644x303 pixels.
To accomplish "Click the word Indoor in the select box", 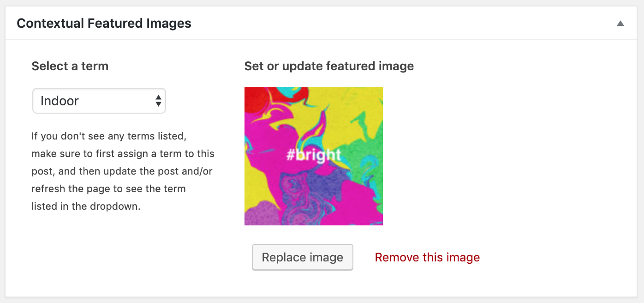I will click(x=60, y=101).
